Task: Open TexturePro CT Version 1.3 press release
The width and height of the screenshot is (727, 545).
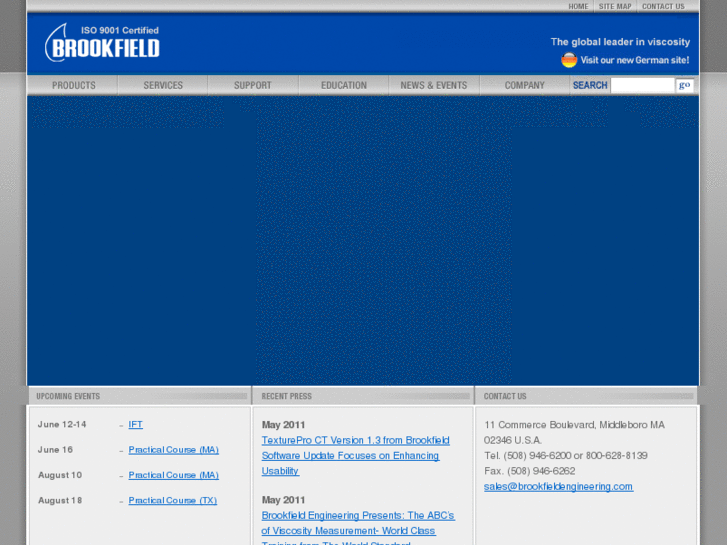Action: tap(355, 455)
